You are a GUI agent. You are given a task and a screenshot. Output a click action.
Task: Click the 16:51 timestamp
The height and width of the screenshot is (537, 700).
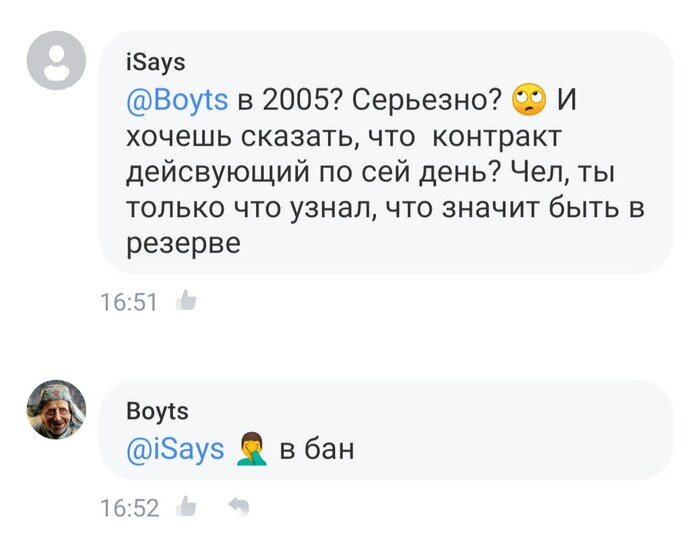130,300
